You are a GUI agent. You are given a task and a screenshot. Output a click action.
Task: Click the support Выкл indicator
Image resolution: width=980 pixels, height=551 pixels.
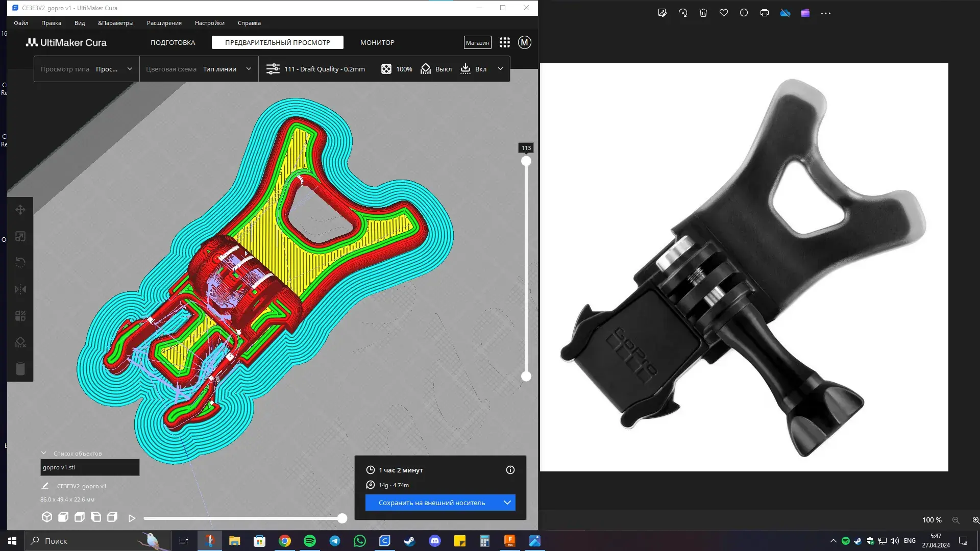coord(436,69)
